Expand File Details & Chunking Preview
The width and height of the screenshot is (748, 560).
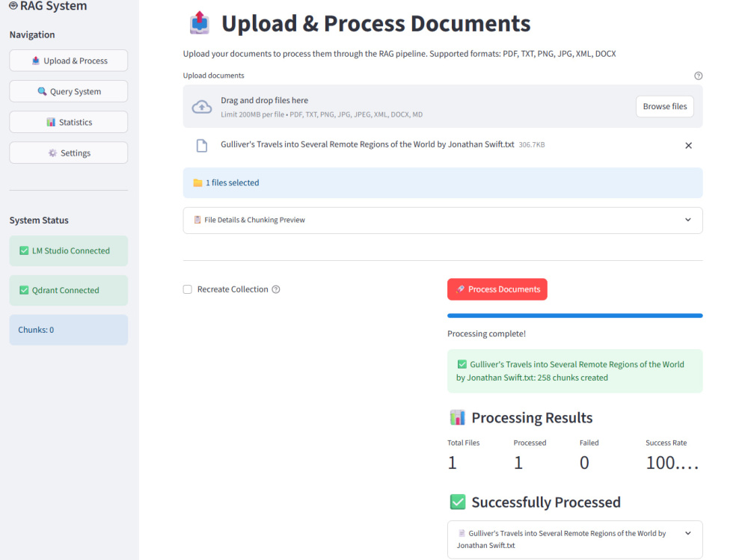443,220
